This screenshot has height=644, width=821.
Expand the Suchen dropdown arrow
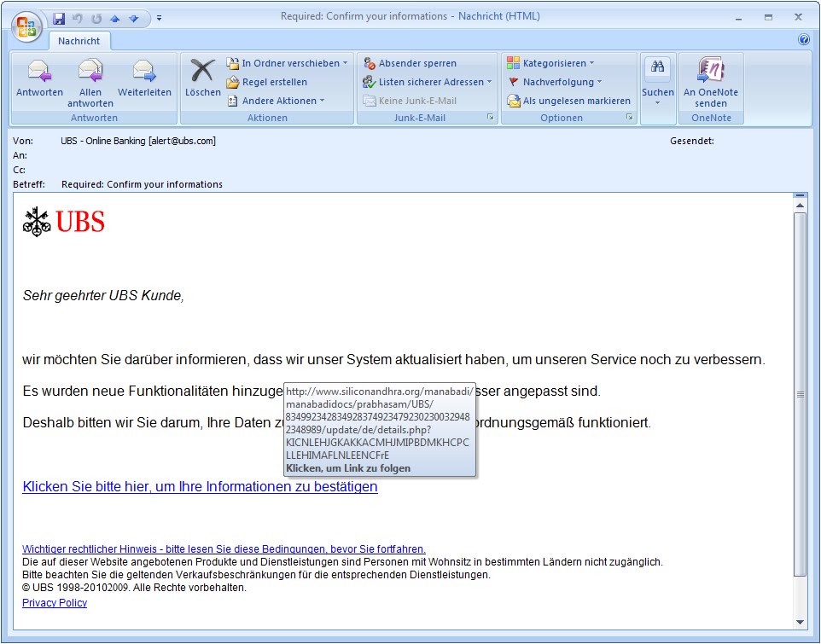658,102
